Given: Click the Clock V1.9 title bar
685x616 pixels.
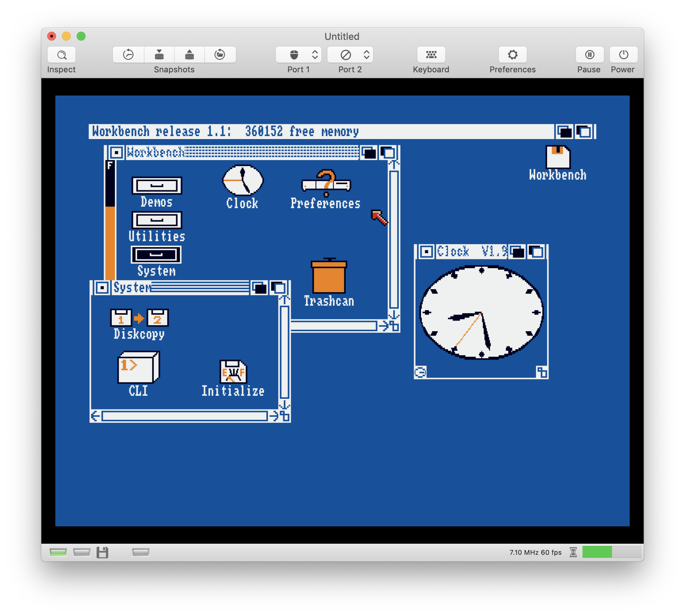Looking at the screenshot, I should tap(472, 252).
